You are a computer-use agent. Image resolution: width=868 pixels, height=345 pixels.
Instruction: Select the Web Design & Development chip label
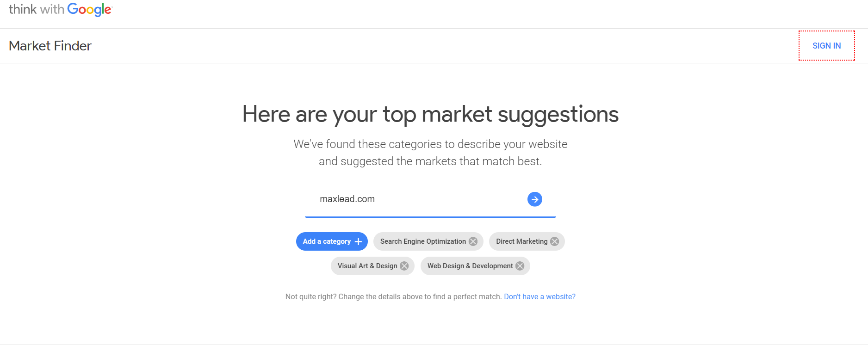click(470, 266)
